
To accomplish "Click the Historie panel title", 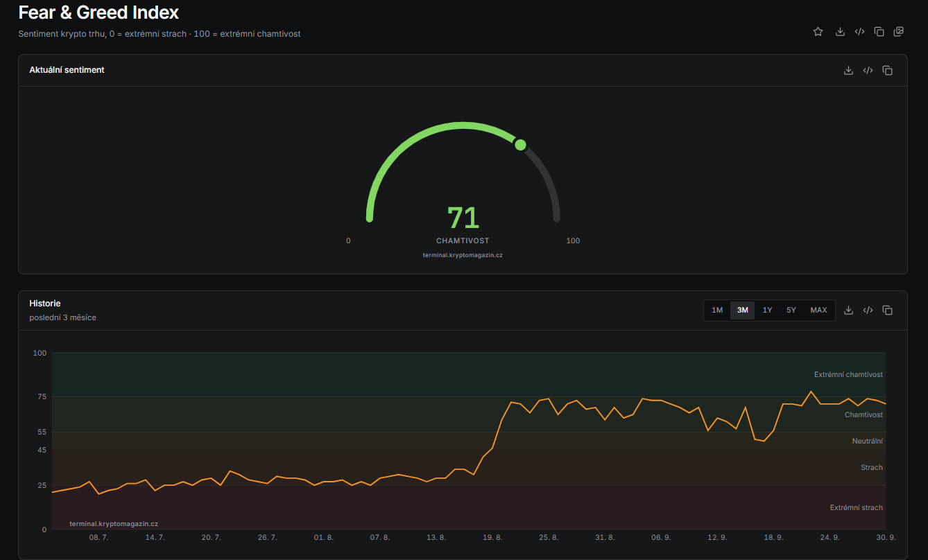I will (x=45, y=303).
